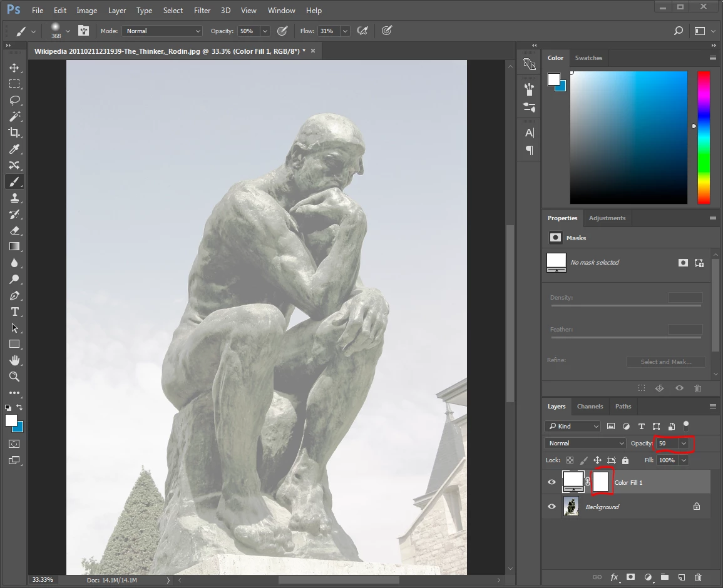The height and width of the screenshot is (588, 723).
Task: Toggle lock all for the layer
Action: click(625, 460)
